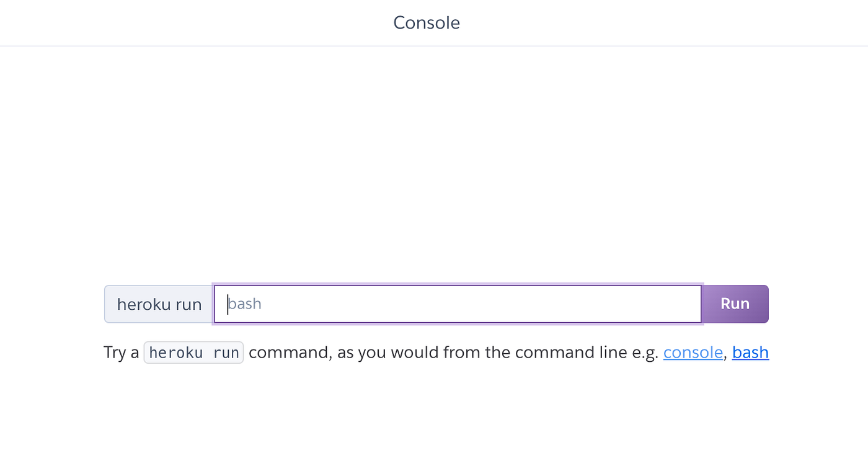Click the Console page title
Image resolution: width=868 pixels, height=450 pixels.
point(427,23)
